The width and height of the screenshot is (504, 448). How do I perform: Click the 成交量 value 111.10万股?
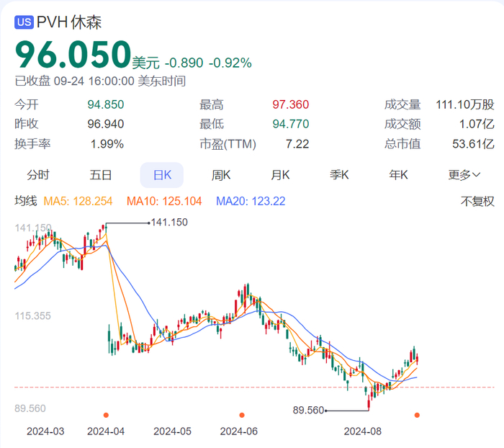pos(465,104)
